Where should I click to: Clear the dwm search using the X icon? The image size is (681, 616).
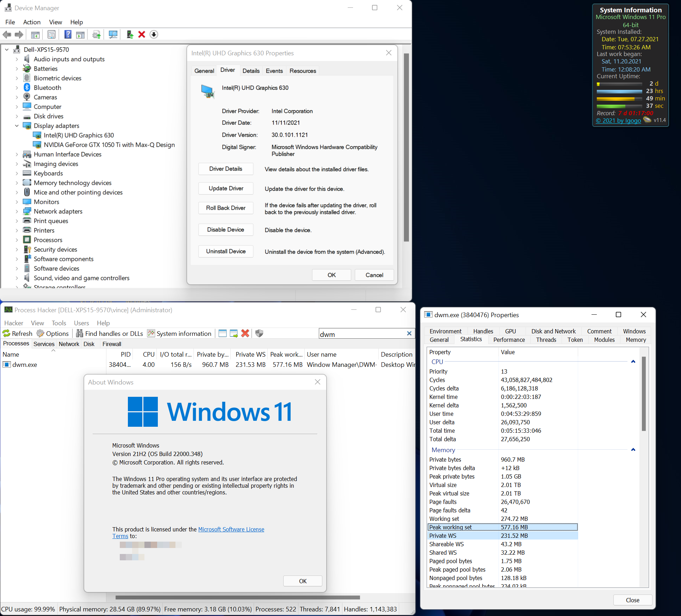tap(409, 333)
